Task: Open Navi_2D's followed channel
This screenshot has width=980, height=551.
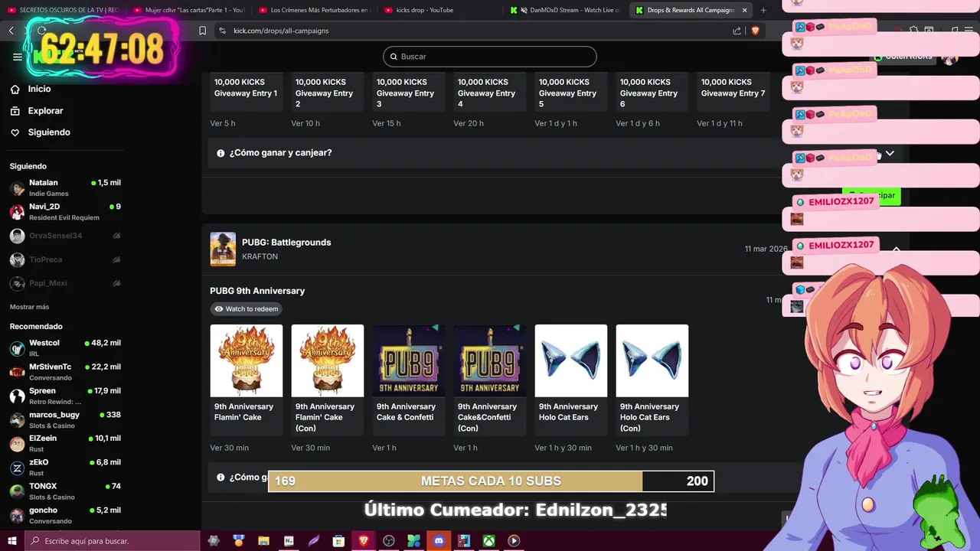Action: [x=65, y=211]
